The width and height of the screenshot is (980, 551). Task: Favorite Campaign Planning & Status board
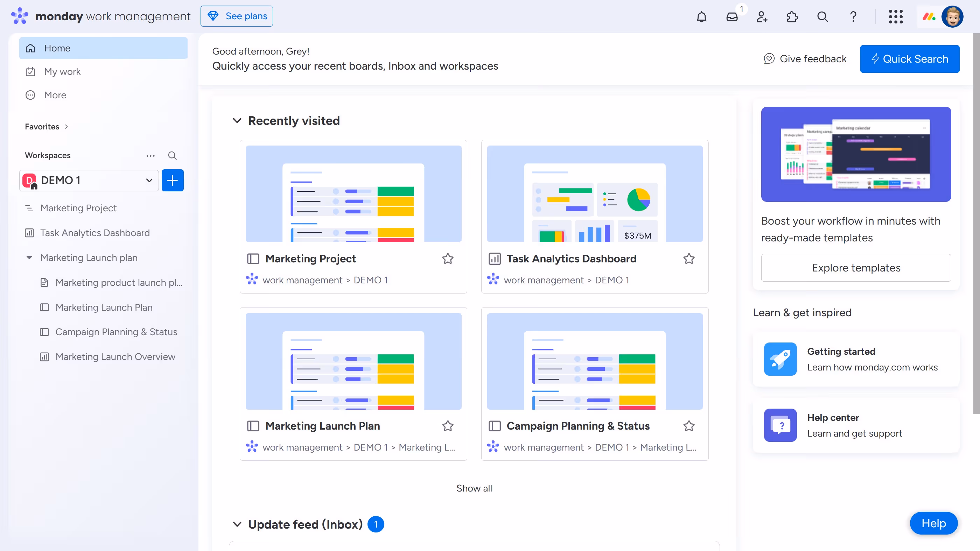coord(689,426)
